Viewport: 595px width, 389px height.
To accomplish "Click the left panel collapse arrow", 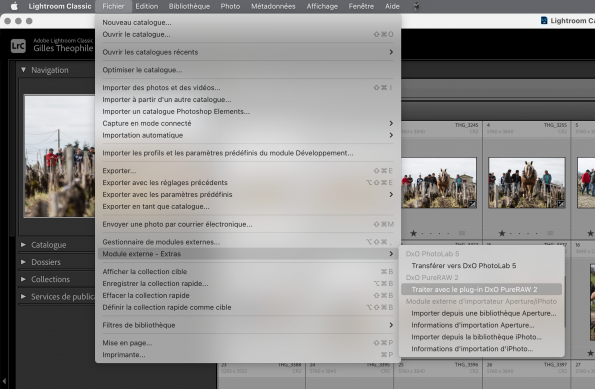I will [4, 381].
